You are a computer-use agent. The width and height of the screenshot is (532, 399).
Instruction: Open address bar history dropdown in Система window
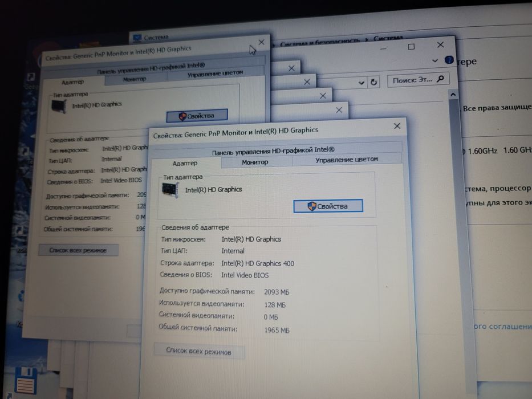(x=362, y=83)
